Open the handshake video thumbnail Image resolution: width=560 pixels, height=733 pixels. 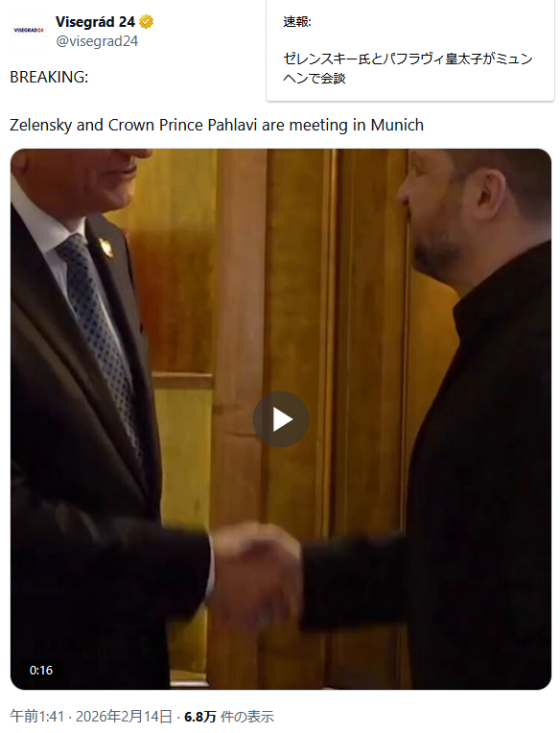(281, 419)
